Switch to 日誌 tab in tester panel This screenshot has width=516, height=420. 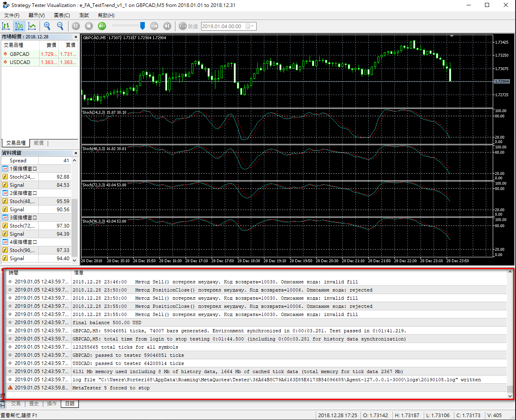[x=70, y=404]
